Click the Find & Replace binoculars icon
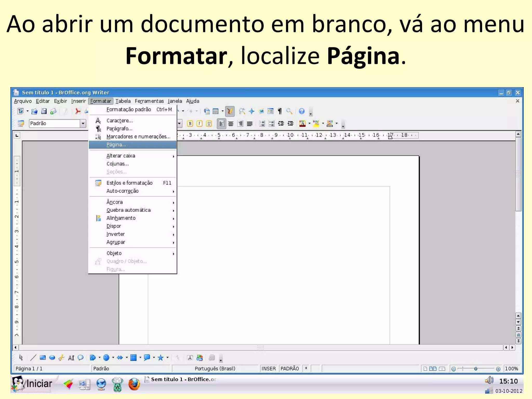The height and width of the screenshot is (399, 532). 242,111
